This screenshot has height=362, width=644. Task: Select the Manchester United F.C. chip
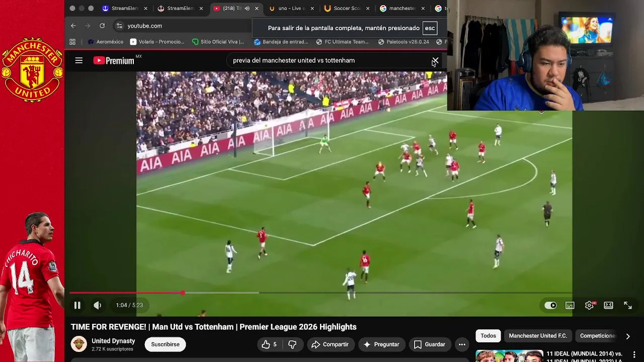(537, 336)
